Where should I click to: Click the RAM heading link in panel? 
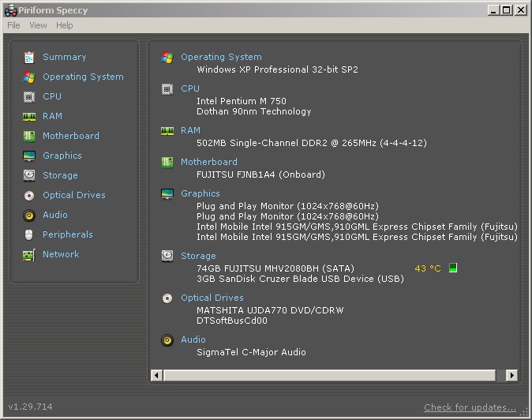pos(190,130)
